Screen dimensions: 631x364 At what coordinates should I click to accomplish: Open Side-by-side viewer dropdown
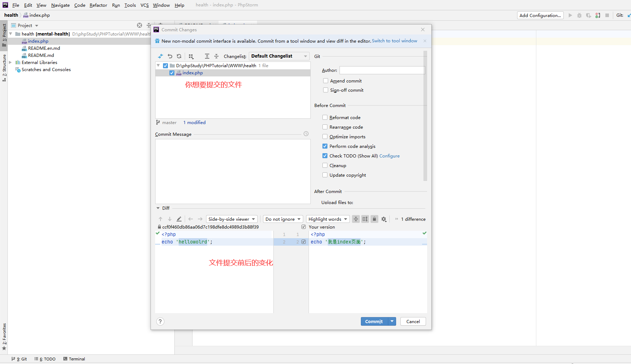click(x=232, y=219)
